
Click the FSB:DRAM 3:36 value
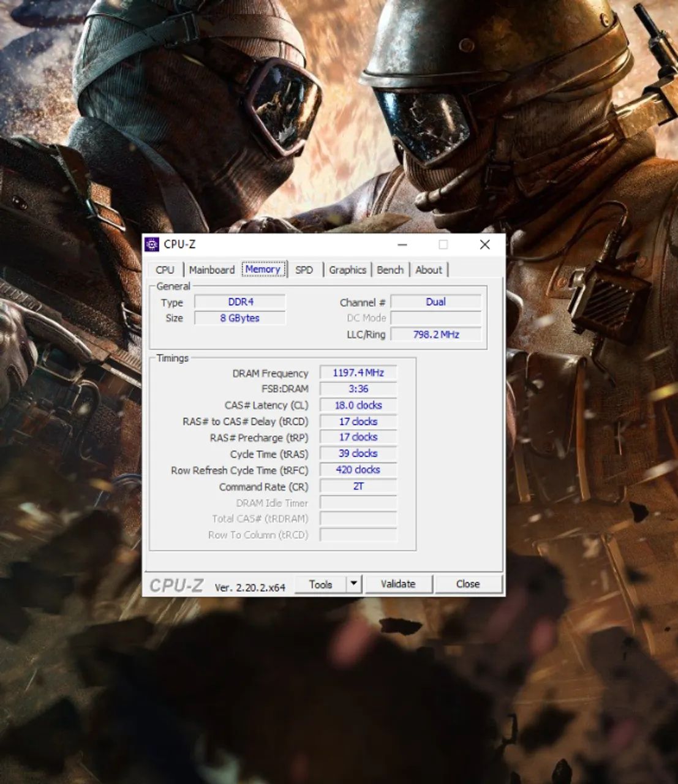358,389
